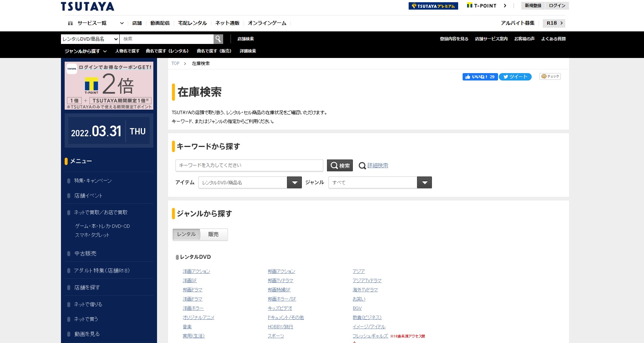Click the Twitter ツイート button

point(515,77)
